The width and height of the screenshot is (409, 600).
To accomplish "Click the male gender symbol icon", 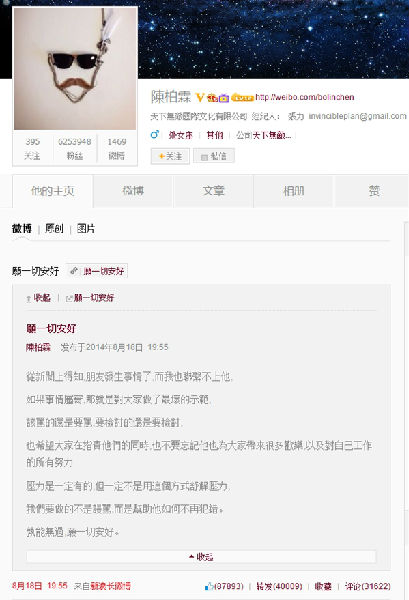I will click(x=155, y=134).
